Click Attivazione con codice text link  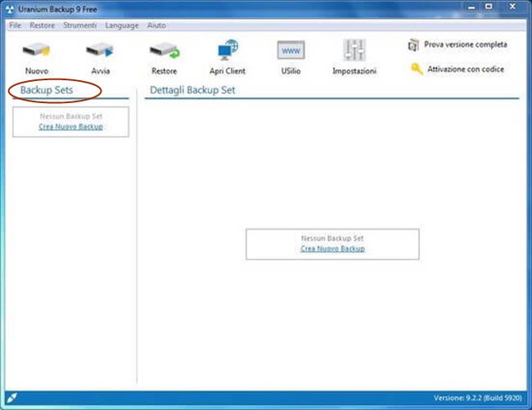[466, 70]
